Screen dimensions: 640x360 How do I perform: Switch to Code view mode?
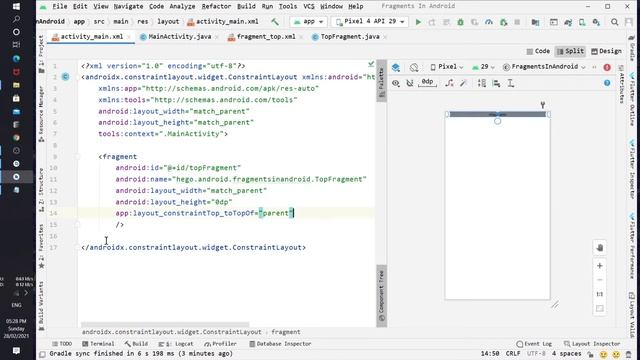(538, 51)
